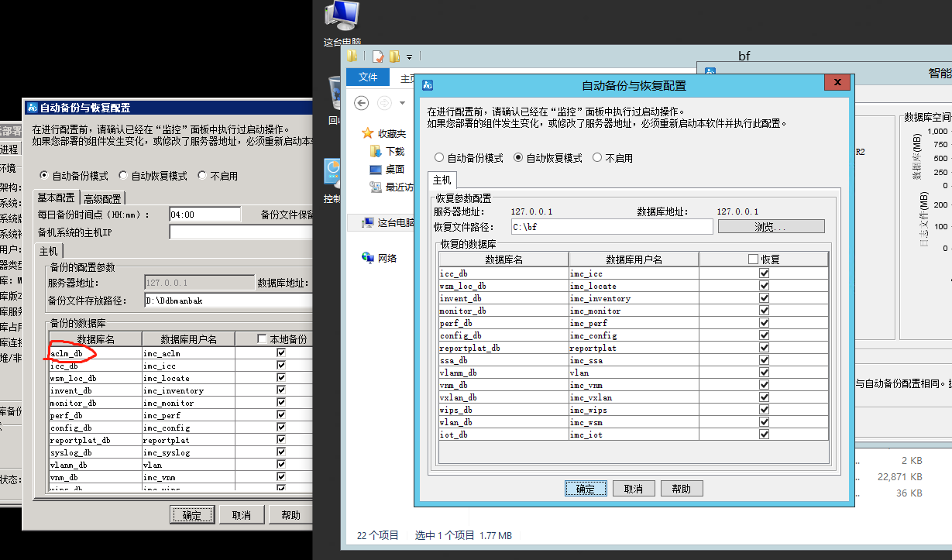Viewport: 952px width, 560px height.
Task: Switch to 主机 tab in restore dialog
Action: tap(442, 180)
